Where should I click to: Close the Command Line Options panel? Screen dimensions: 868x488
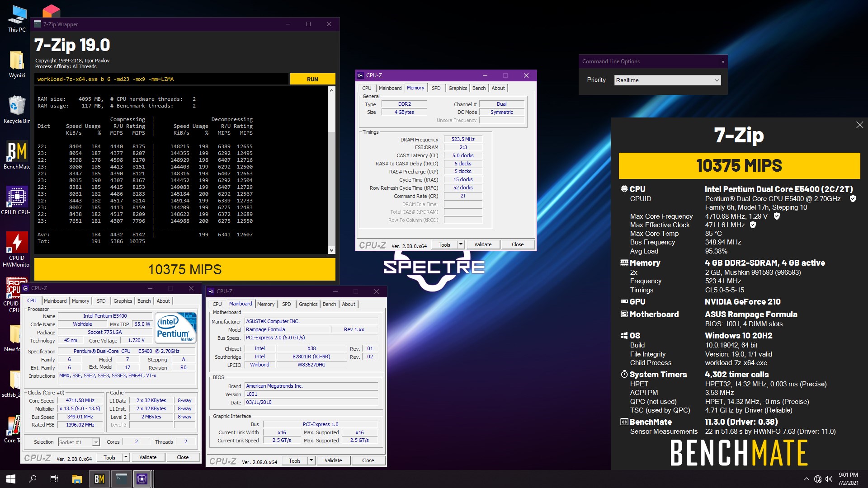(723, 62)
